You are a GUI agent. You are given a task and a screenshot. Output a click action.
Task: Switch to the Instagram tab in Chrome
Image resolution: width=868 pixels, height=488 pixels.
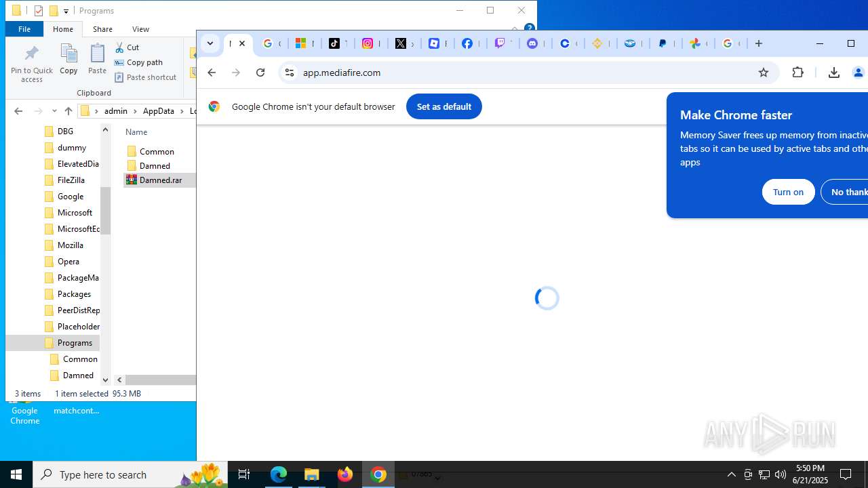(x=370, y=43)
